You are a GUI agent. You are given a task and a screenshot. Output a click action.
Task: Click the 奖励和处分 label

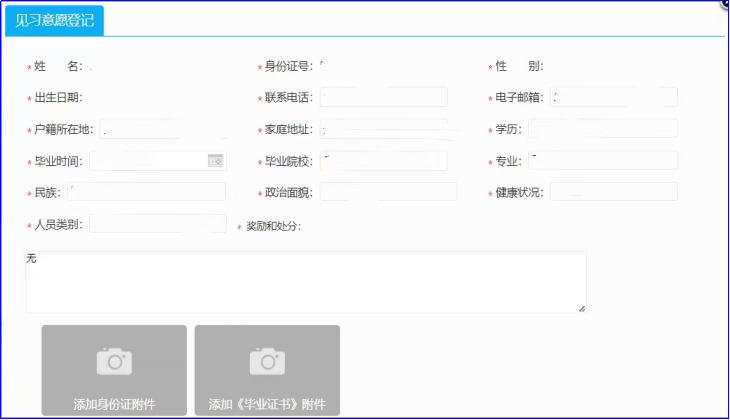click(273, 226)
